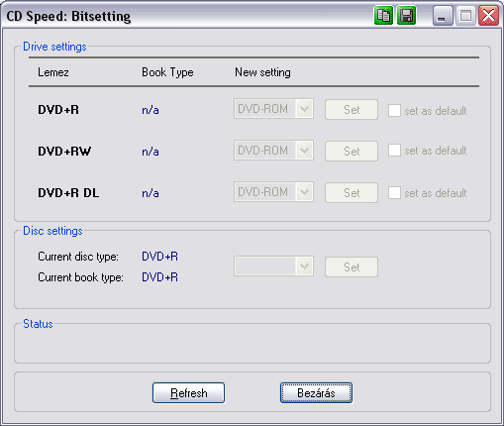
Task: Click the n/a value for DVD+R
Action: click(151, 110)
